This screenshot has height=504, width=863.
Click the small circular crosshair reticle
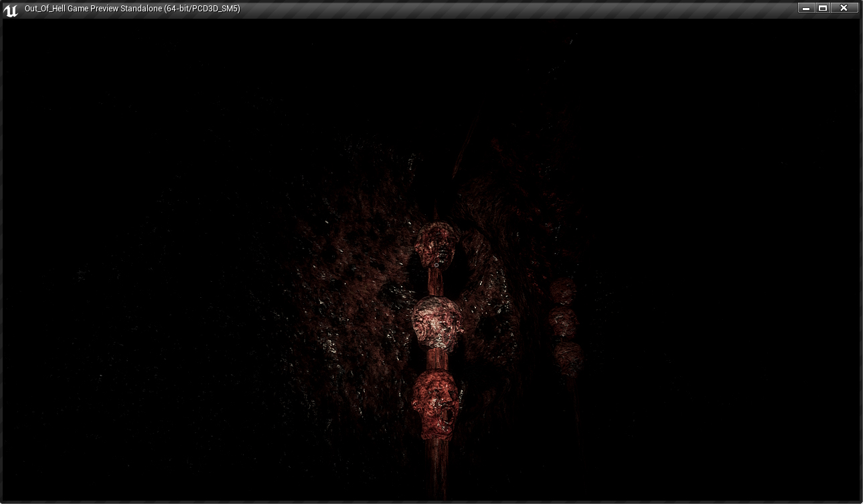[x=437, y=265]
